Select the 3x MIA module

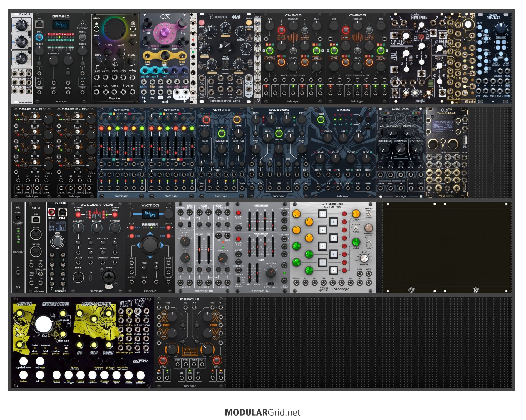22,58
